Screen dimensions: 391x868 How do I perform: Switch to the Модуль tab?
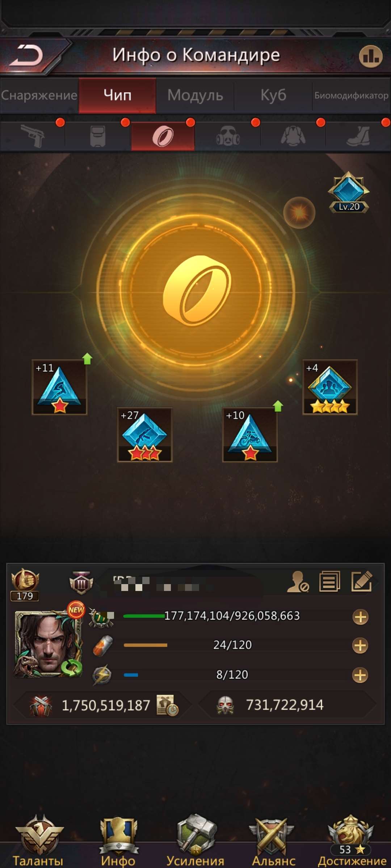pos(195,95)
